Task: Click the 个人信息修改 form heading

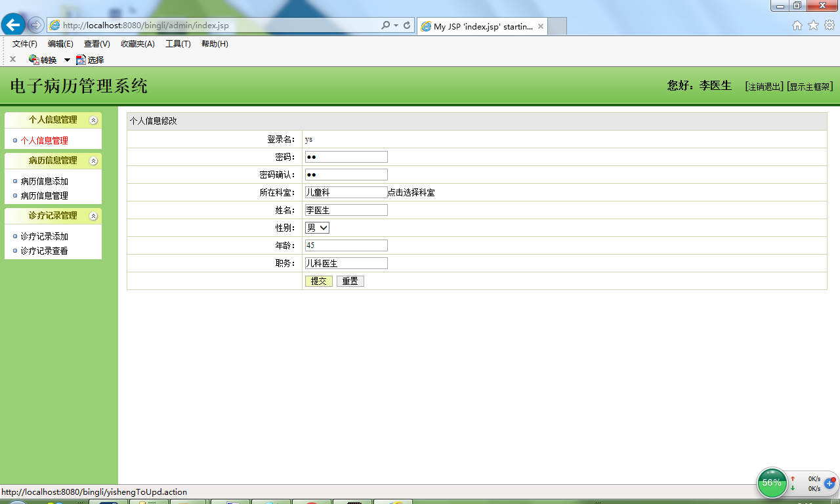Action: [153, 121]
